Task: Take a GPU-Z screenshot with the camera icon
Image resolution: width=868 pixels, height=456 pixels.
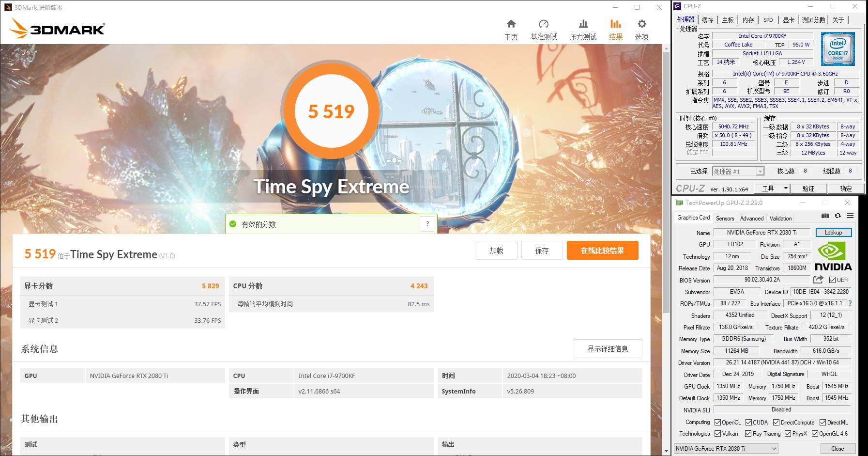Action: pyautogui.click(x=825, y=216)
